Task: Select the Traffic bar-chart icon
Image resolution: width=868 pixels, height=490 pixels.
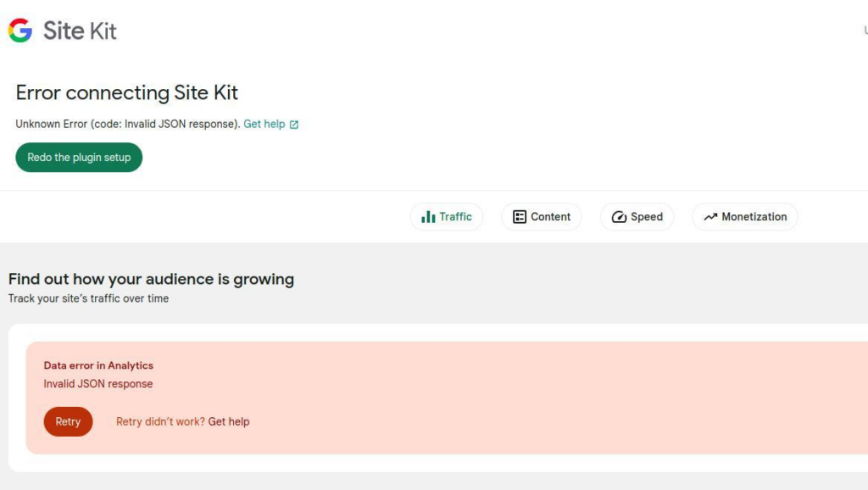Action: tap(427, 216)
